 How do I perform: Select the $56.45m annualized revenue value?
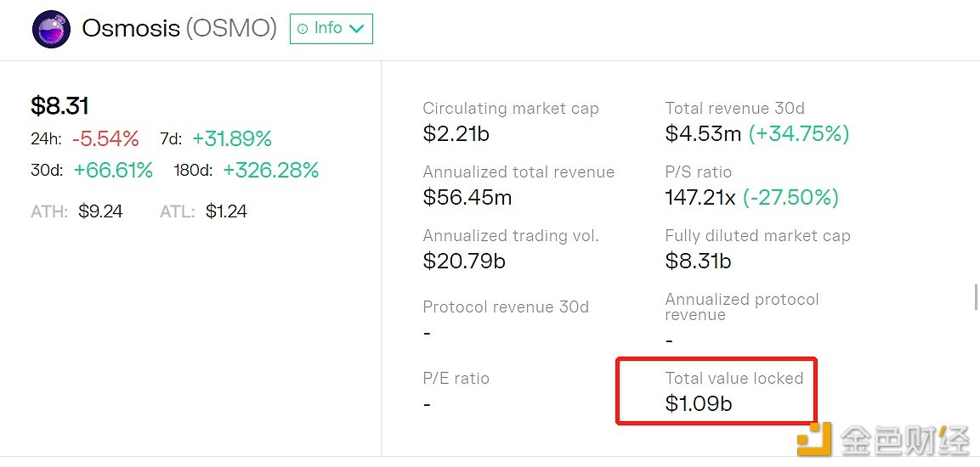[467, 197]
